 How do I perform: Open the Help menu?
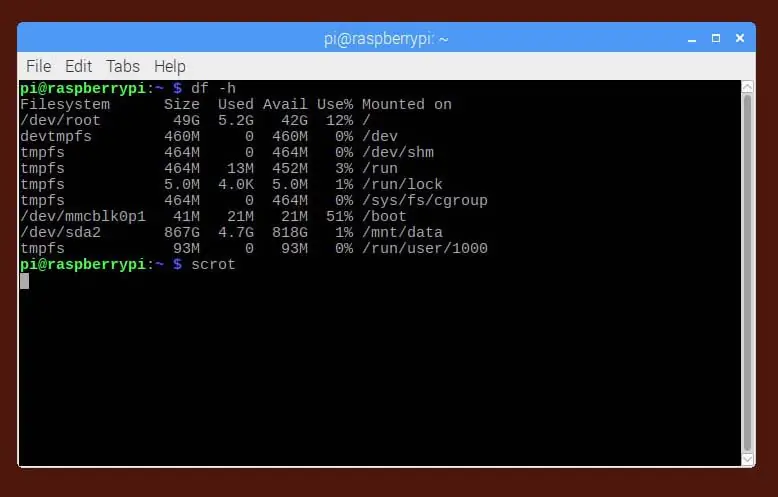170,66
